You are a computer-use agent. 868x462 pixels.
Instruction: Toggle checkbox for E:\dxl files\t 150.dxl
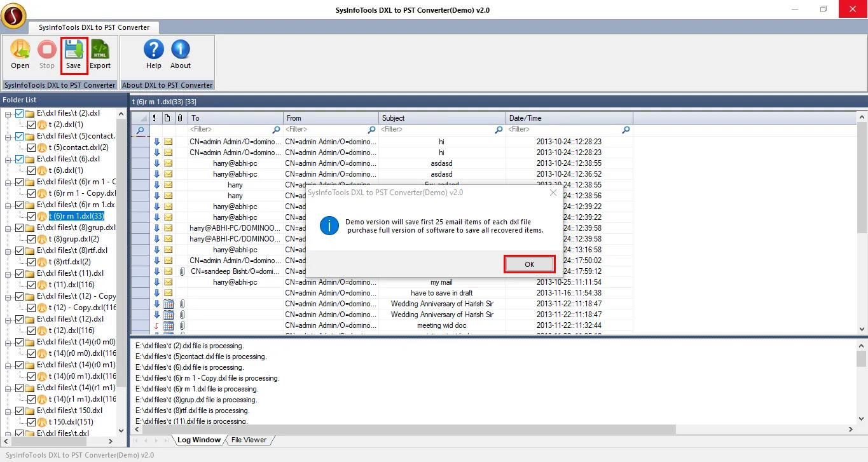click(x=20, y=411)
